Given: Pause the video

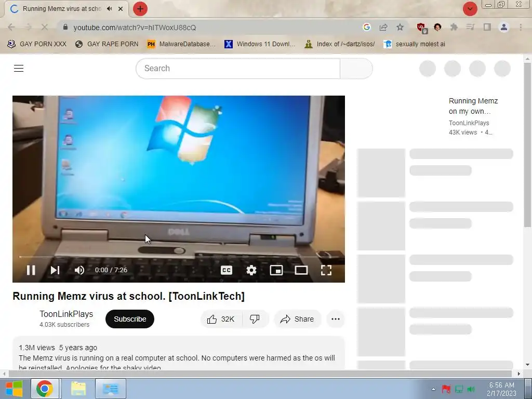Looking at the screenshot, I should 31,270.
